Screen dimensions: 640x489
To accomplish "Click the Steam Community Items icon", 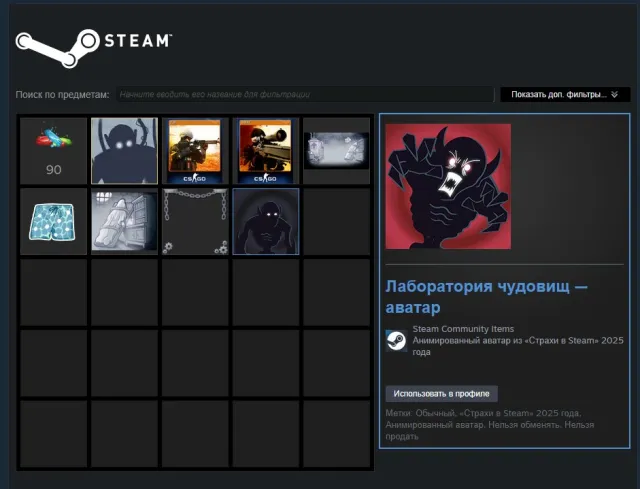I will pos(396,341).
